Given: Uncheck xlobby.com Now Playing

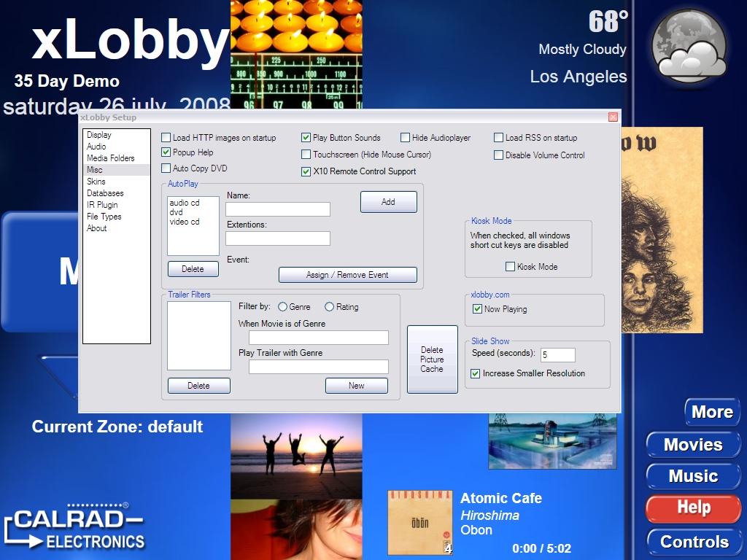Looking at the screenshot, I should [x=477, y=309].
